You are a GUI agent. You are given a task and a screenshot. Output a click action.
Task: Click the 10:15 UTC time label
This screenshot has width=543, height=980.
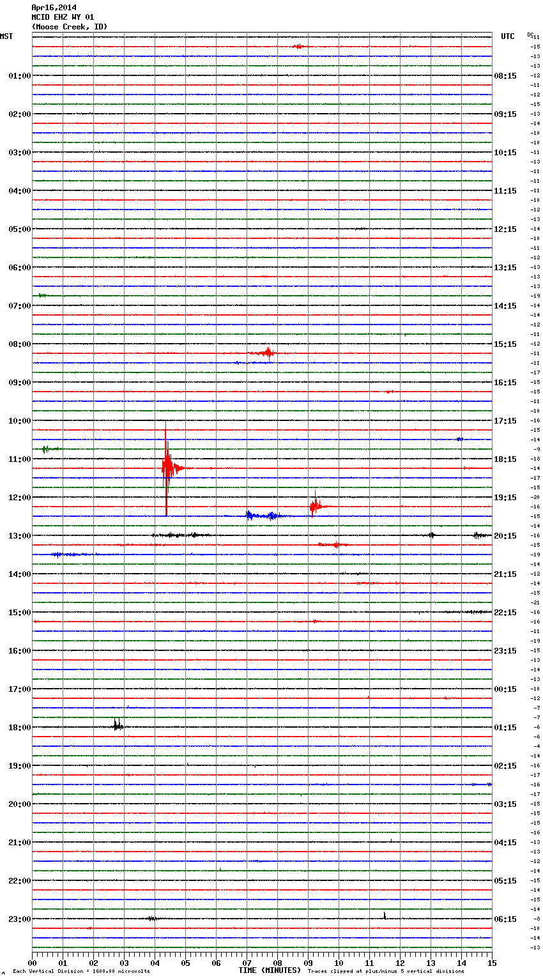tap(505, 153)
